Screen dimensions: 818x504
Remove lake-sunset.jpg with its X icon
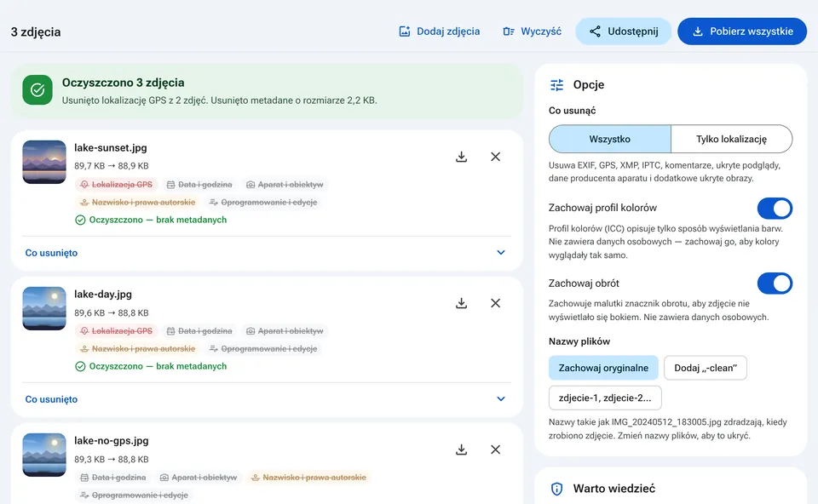496,157
